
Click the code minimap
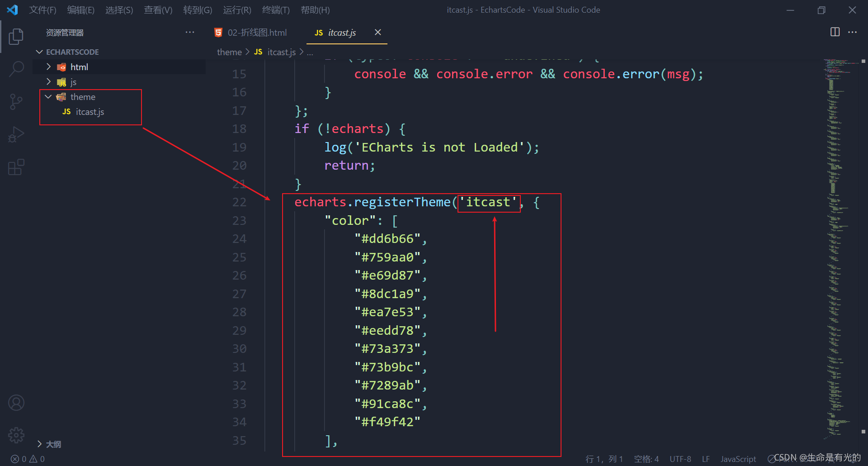841,249
